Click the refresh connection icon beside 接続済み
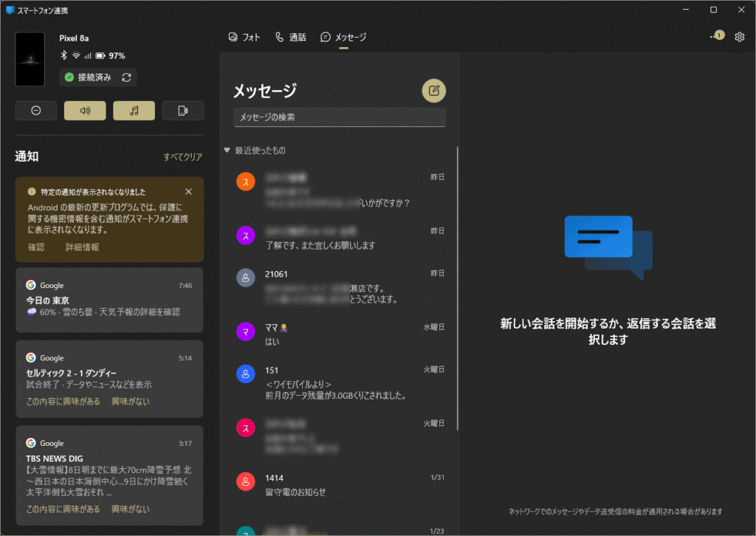 tap(126, 78)
